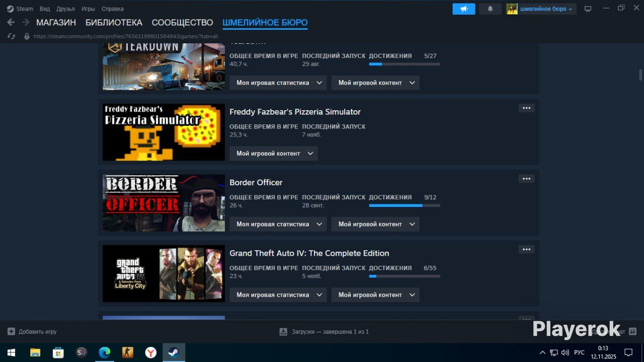The image size is (644, 362).
Task: Expand Teardown's Моя игровая статистика dropdown
Action: click(x=278, y=83)
